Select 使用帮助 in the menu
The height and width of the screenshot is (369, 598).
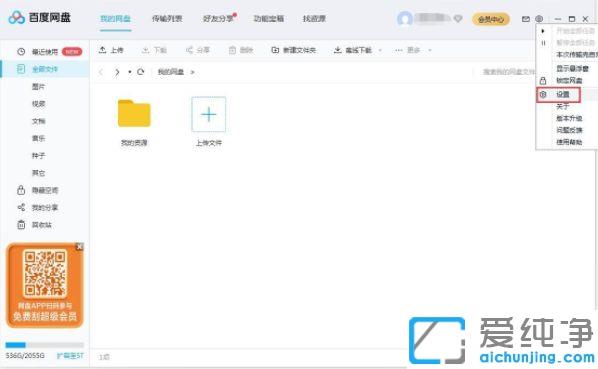pos(569,142)
